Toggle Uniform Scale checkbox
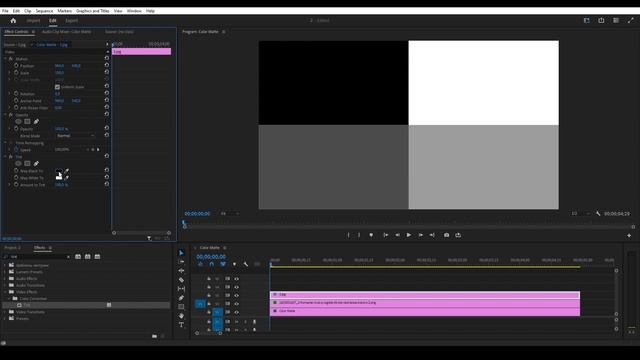The image size is (640, 360). (57, 87)
